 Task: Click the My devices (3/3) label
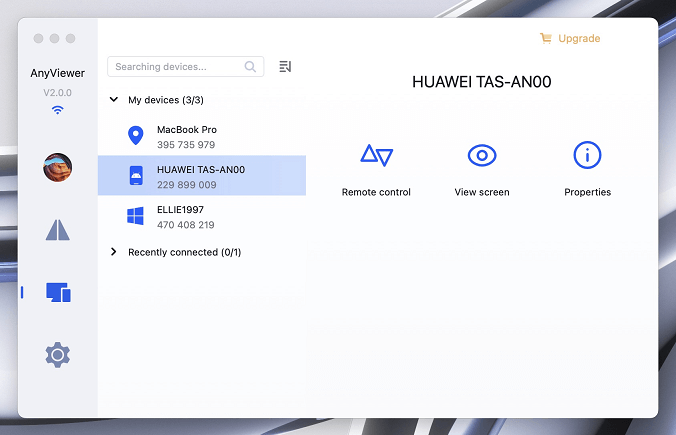click(x=166, y=100)
